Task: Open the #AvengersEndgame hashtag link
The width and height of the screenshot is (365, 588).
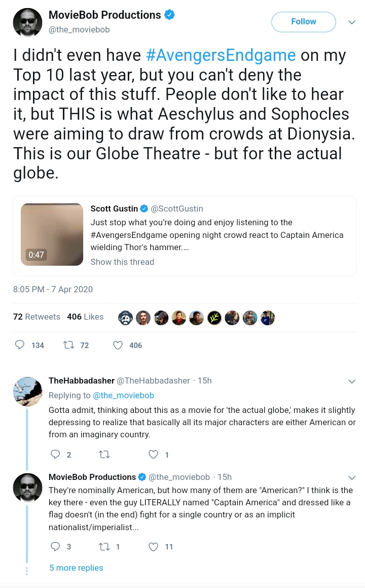Action: click(x=221, y=55)
